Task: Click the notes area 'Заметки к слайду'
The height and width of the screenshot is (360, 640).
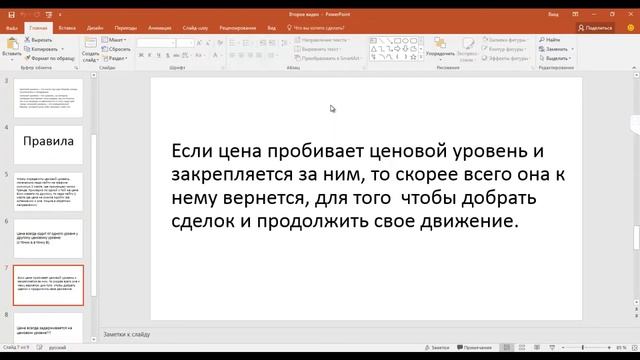Action: (x=127, y=334)
